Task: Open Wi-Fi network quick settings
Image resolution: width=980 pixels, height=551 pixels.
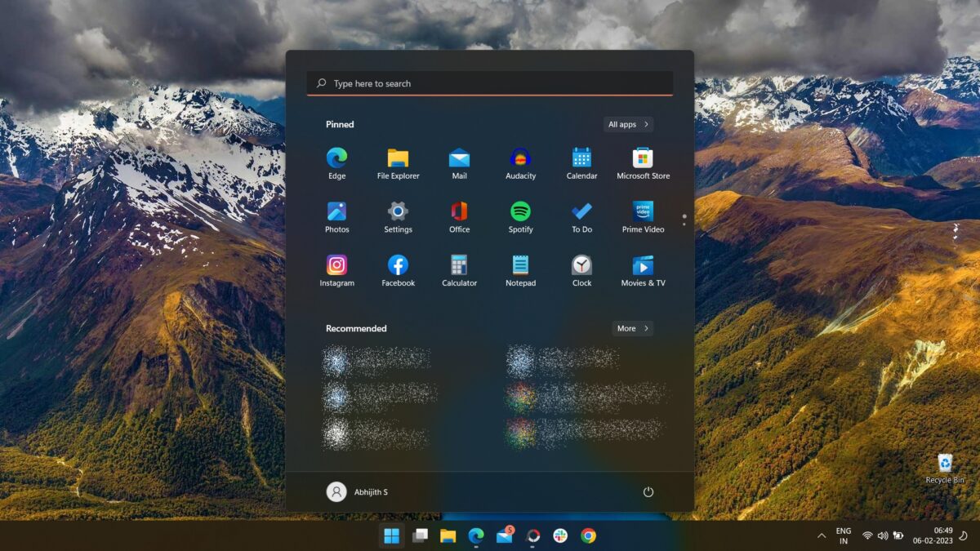Action: [867, 535]
